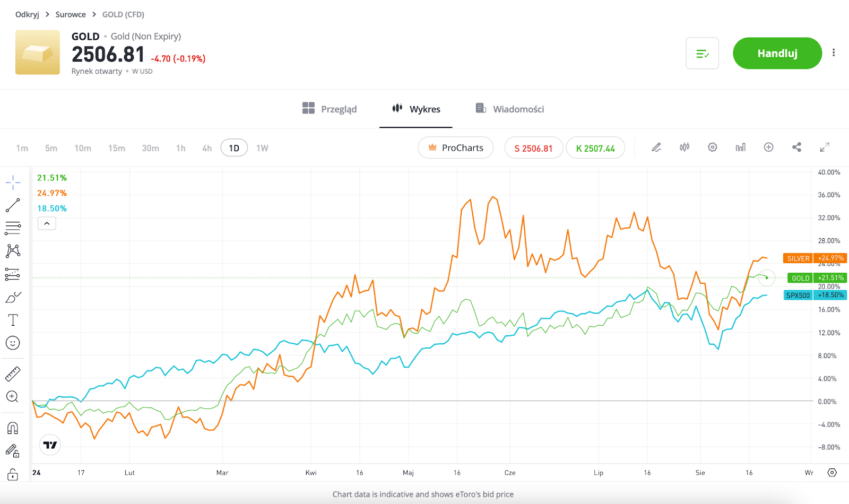Click the green Handluj trade button
Screen dimensions: 849x504
coord(777,53)
